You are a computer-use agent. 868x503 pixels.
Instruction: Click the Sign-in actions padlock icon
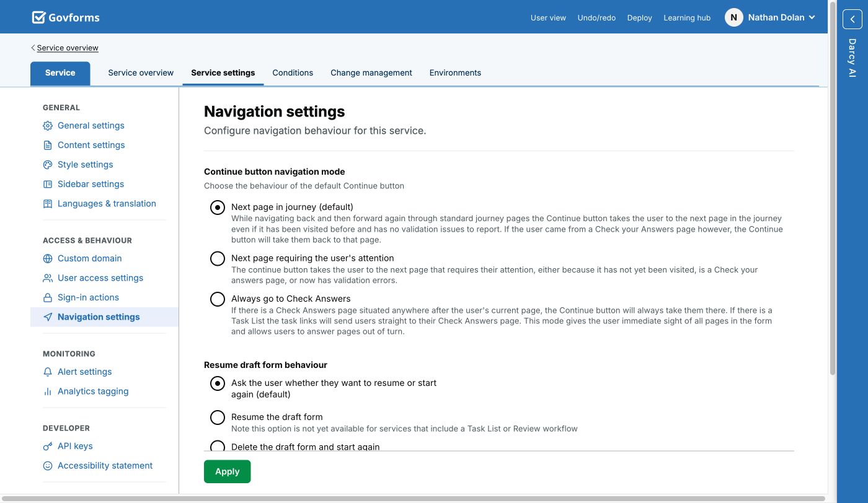click(48, 297)
